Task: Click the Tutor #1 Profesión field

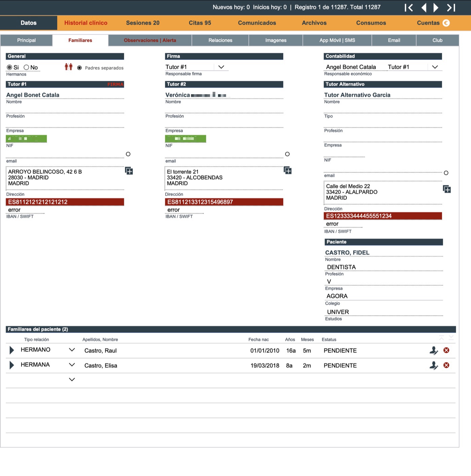Action: coord(65,109)
